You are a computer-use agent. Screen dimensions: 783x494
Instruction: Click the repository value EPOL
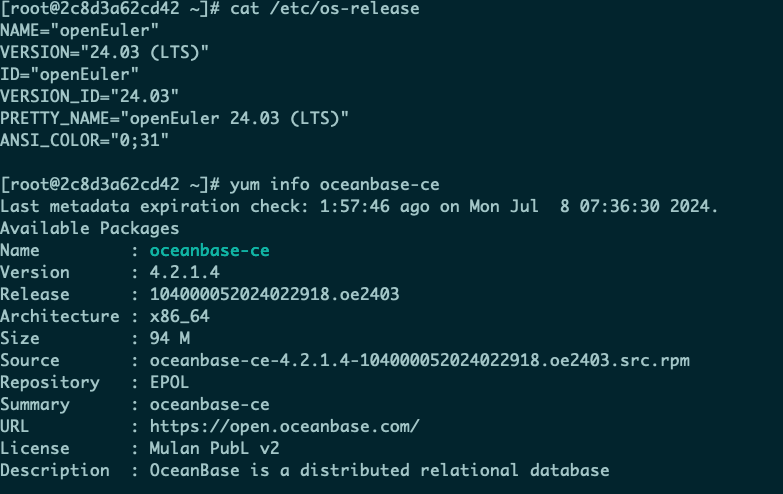(x=170, y=382)
